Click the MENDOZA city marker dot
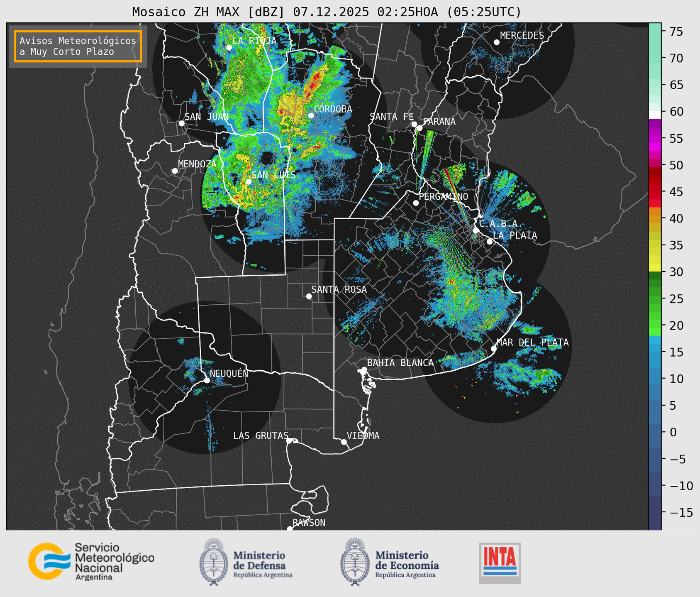Screen dimensions: 700x597 (175, 171)
